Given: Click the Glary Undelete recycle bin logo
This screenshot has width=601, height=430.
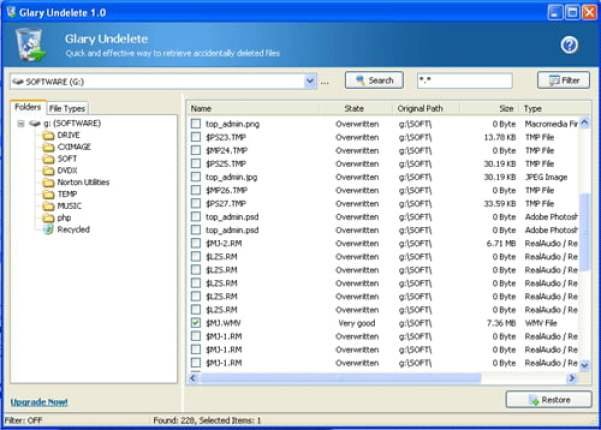Looking at the screenshot, I should click(30, 44).
